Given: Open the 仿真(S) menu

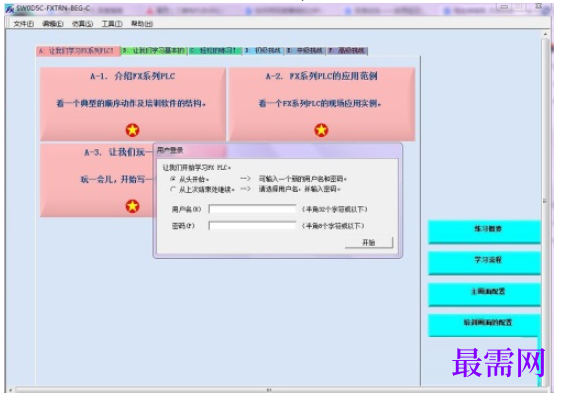Looking at the screenshot, I should 82,24.
